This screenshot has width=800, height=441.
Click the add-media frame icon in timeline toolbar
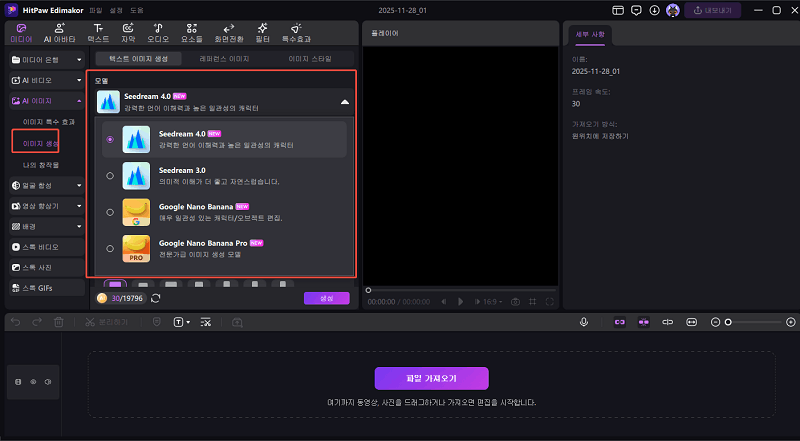tap(237, 322)
